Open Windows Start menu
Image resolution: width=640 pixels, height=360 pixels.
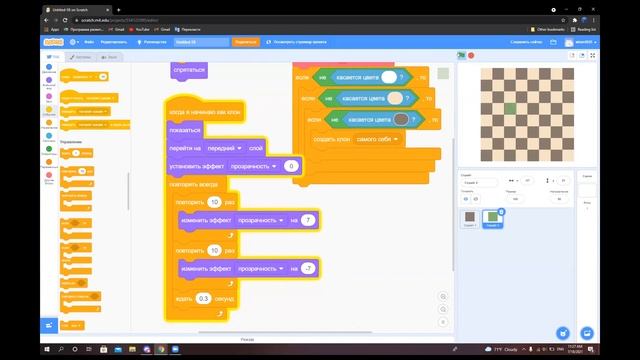click(47, 349)
